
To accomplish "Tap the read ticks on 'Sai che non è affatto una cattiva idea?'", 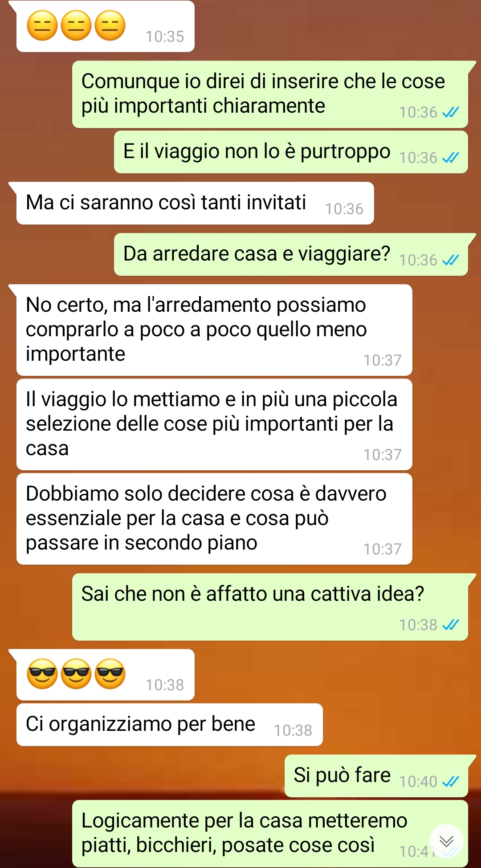I will 451,625.
